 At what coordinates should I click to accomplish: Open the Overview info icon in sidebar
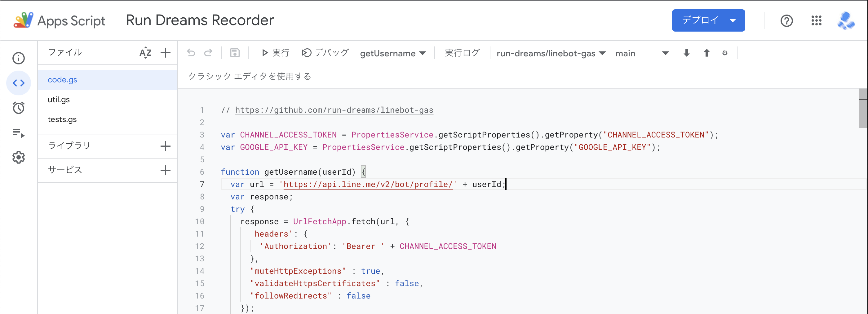click(x=19, y=58)
